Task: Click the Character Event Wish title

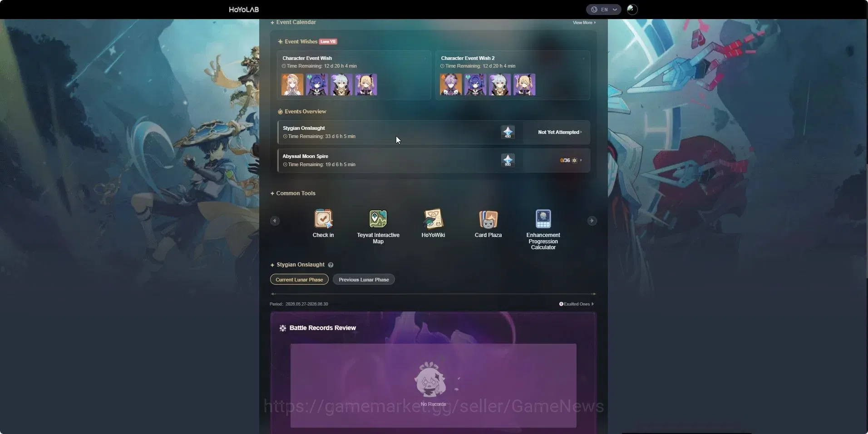Action: coord(307,58)
